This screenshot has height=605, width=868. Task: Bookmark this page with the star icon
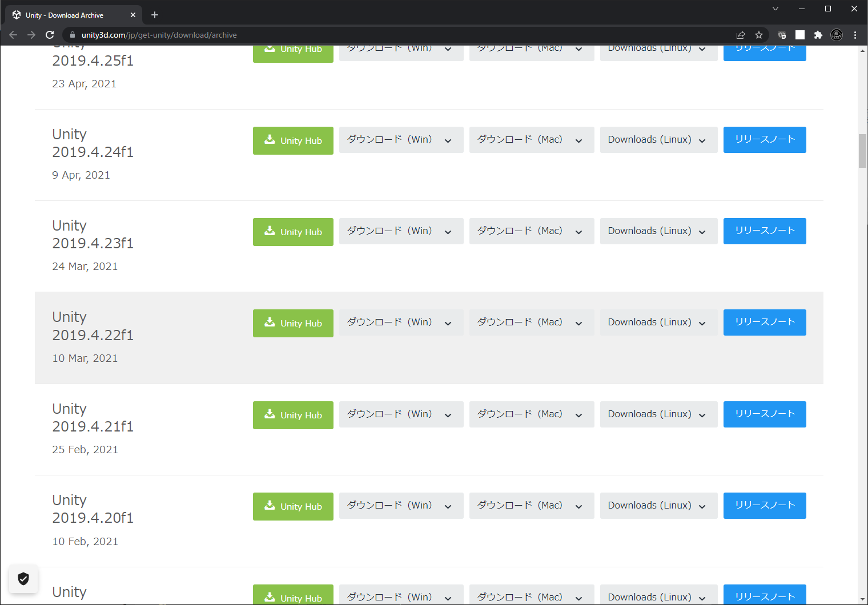point(759,35)
